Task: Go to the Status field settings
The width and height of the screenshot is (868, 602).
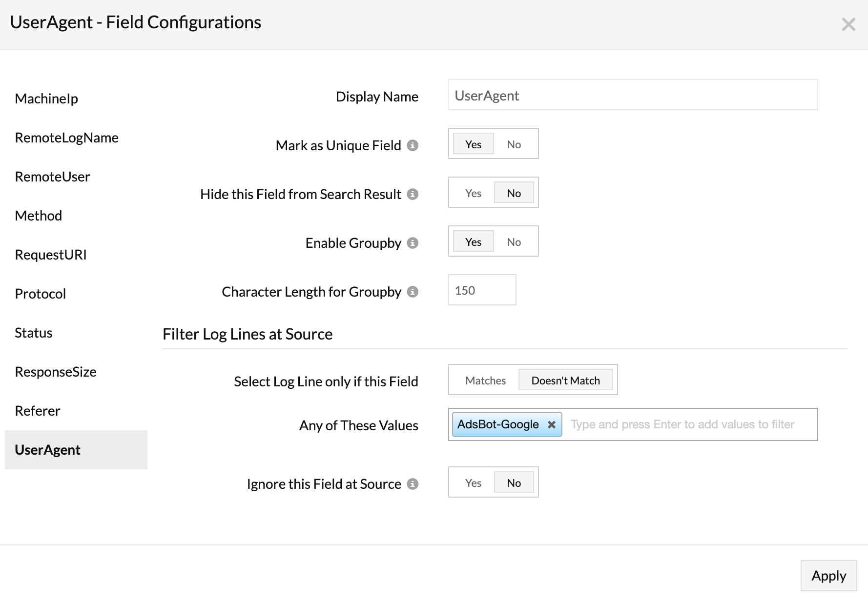Action: pos(34,333)
